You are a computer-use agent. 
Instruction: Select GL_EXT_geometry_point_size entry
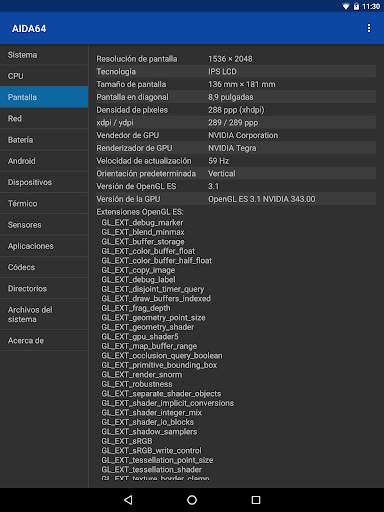[153, 317]
